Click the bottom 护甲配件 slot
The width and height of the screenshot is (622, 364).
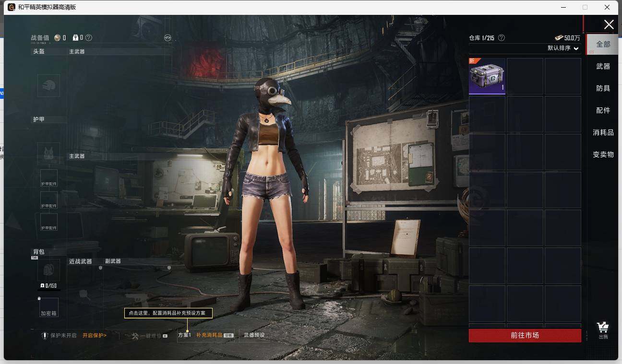pos(49,222)
